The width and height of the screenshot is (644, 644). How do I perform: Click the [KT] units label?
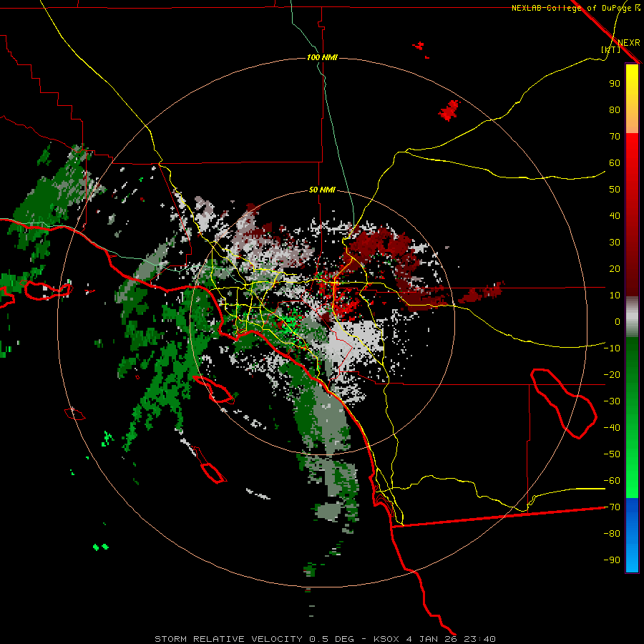tap(610, 49)
